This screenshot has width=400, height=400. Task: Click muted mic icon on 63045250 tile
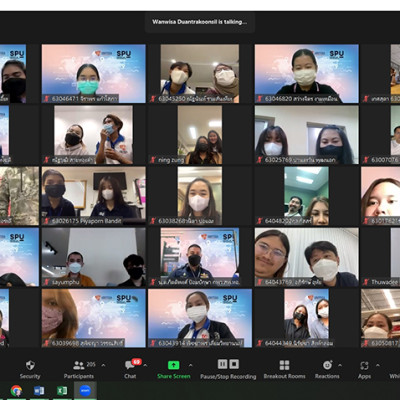coord(153,99)
